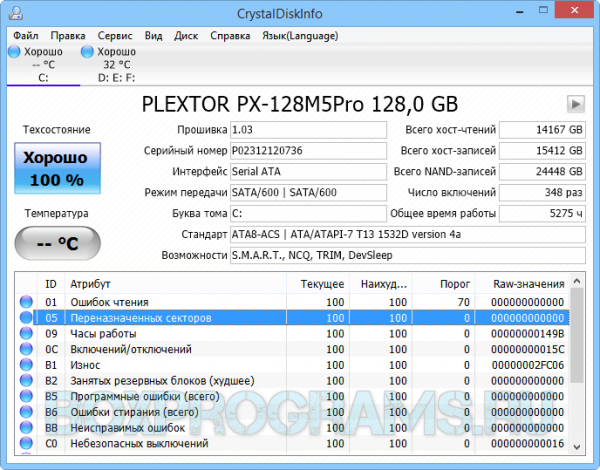Click the attribute list scrollbar thumb
600x470 pixels.
point(577,335)
